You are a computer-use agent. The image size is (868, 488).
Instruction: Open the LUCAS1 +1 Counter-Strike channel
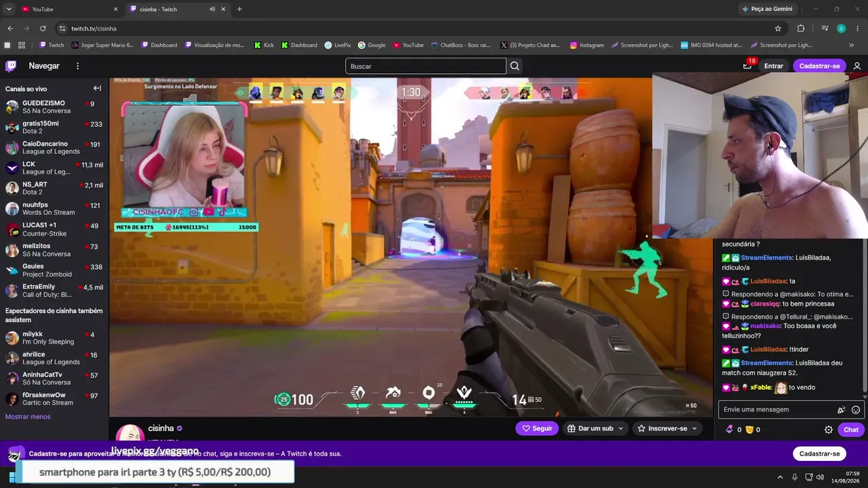(x=54, y=229)
